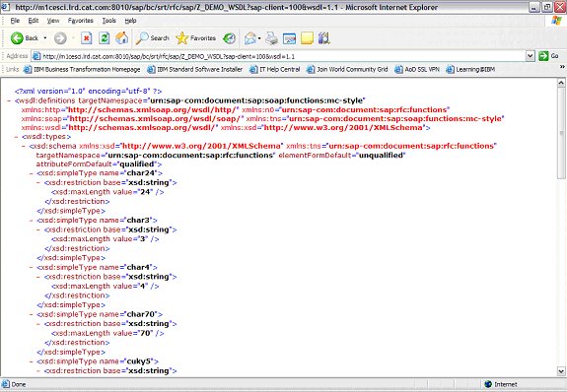Click the vertical scrollbar up arrow
This screenshot has width=567, height=392.
561,83
